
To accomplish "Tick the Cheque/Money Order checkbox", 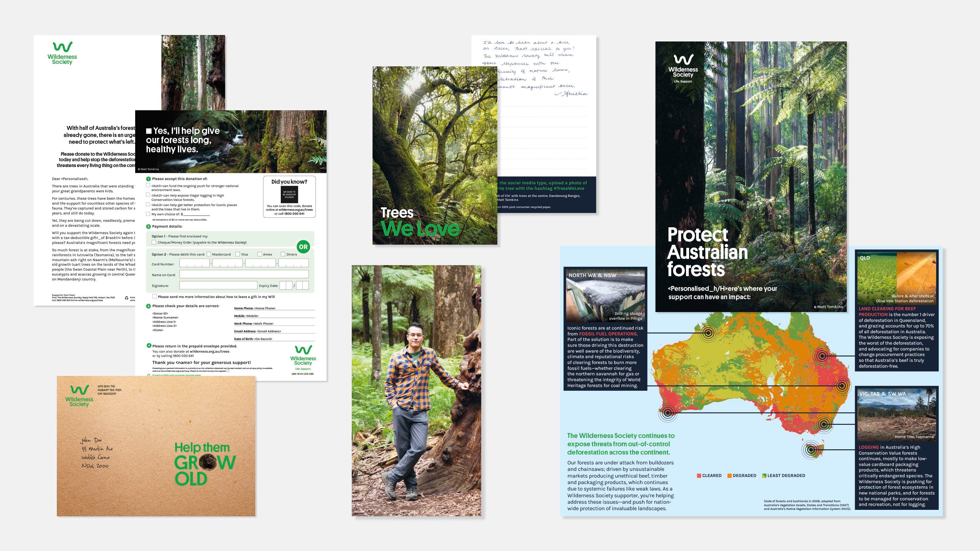I will [154, 242].
